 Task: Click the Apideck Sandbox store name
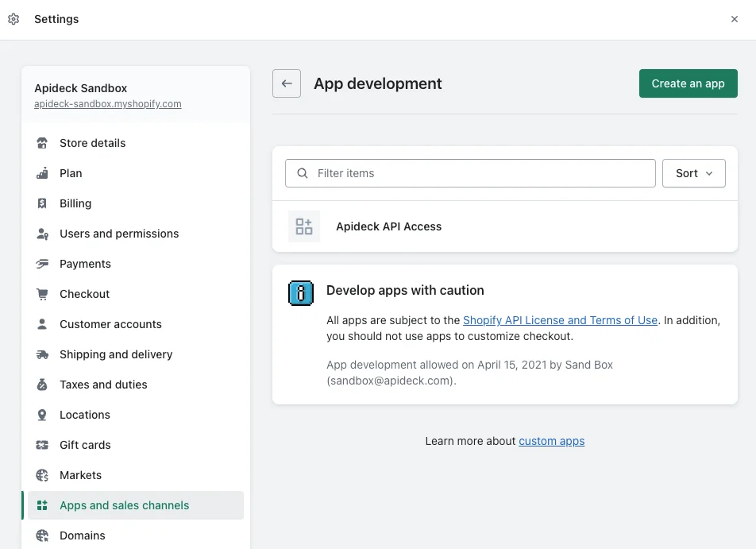[x=80, y=88]
